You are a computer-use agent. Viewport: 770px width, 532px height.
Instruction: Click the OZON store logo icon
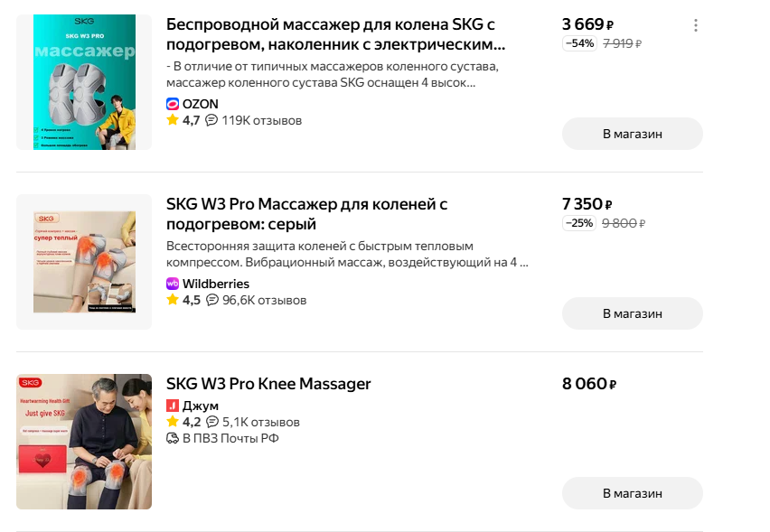173,104
